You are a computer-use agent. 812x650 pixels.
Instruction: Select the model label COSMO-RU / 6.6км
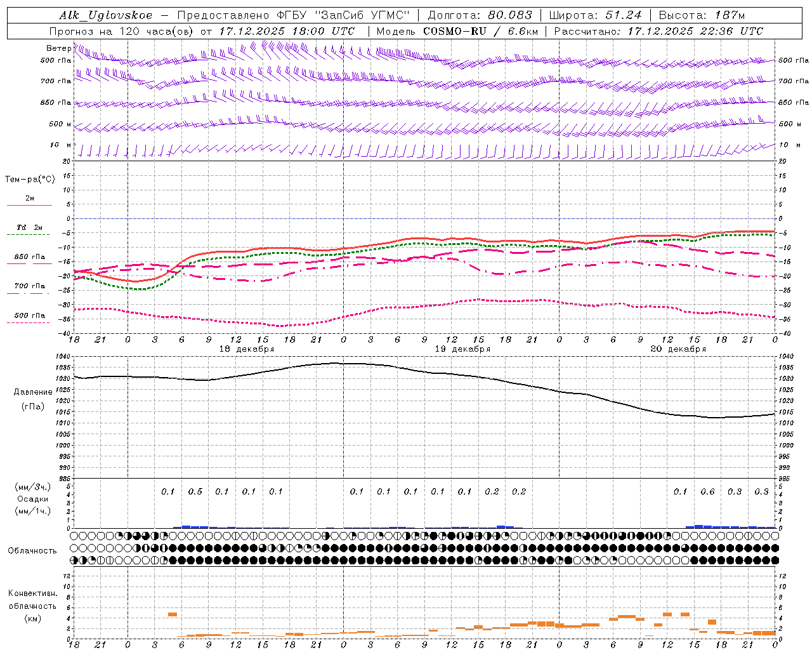pyautogui.click(x=481, y=31)
